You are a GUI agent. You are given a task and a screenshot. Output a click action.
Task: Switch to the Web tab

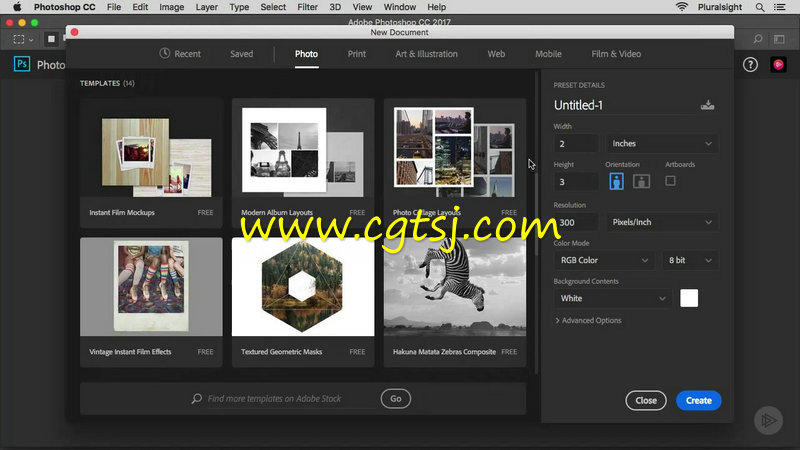tap(496, 54)
